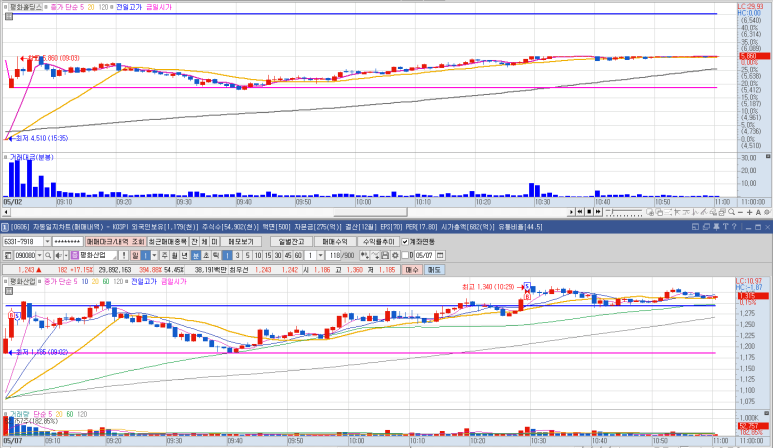Expand the dropdown after the 일 toggle
This screenshot has width=773, height=448.
pyautogui.click(x=154, y=255)
